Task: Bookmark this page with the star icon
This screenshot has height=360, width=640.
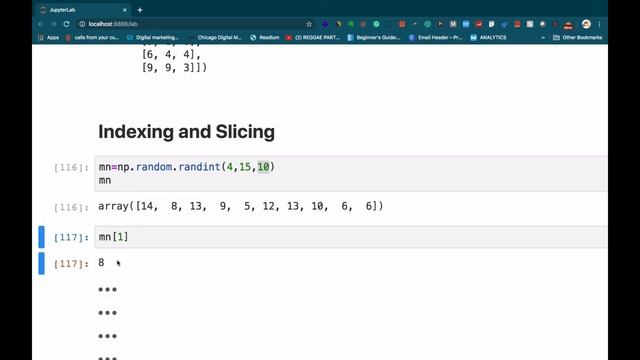Action: pos(309,24)
